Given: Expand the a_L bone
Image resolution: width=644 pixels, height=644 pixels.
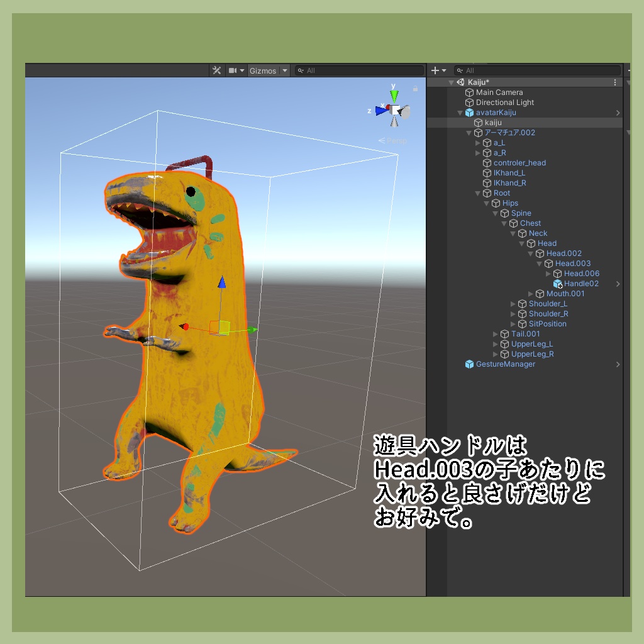Looking at the screenshot, I should point(478,143).
